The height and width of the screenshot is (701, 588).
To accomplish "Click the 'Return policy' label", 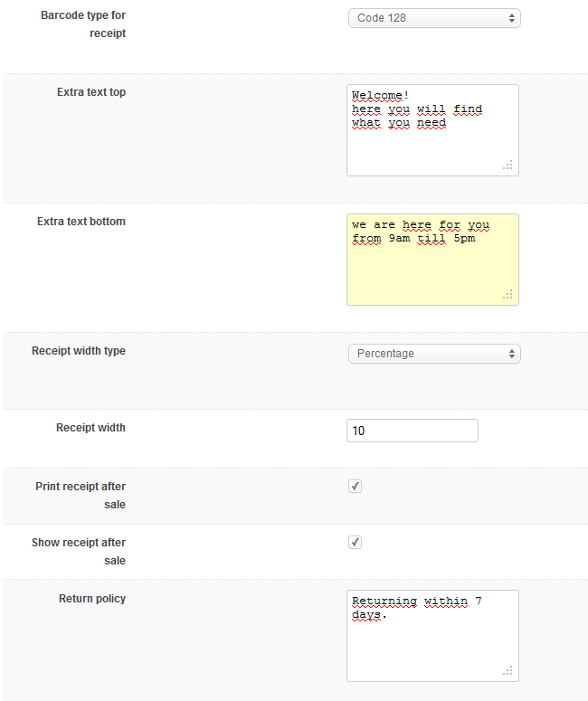I will point(92,599).
